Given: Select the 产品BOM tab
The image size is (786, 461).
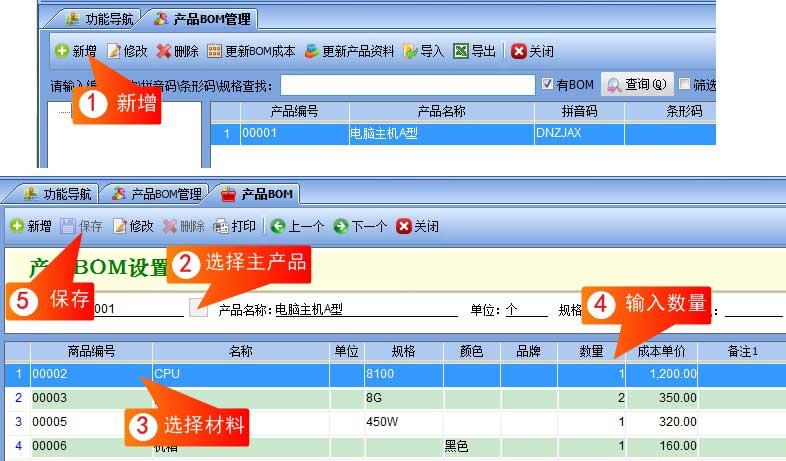Looking at the screenshot, I should click(x=257, y=194).
